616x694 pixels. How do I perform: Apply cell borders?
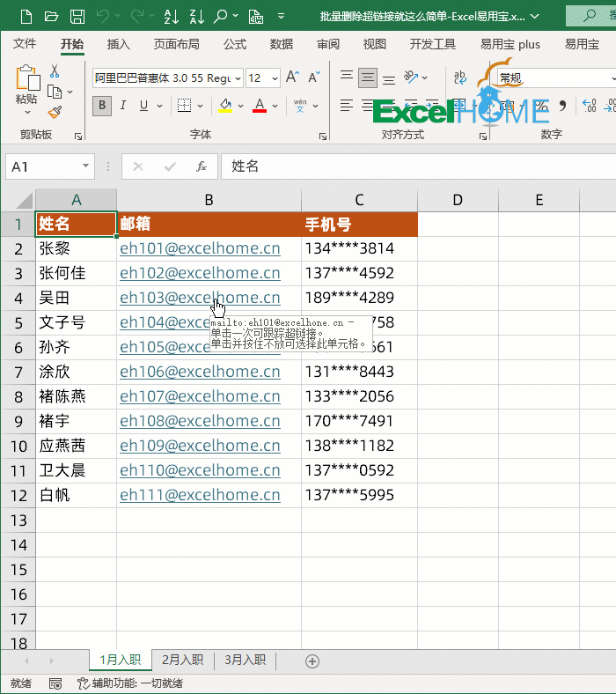184,106
